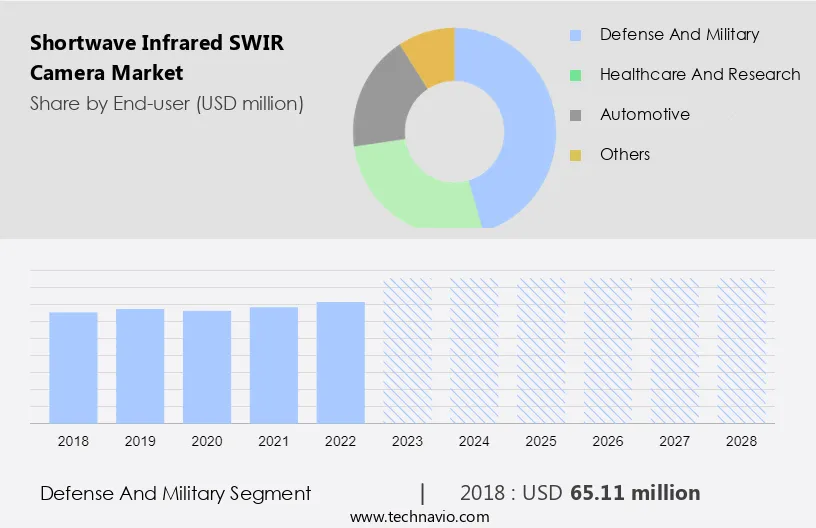Click the 2022 bar in the chart
This screenshot has height=528, width=816.
(341, 362)
